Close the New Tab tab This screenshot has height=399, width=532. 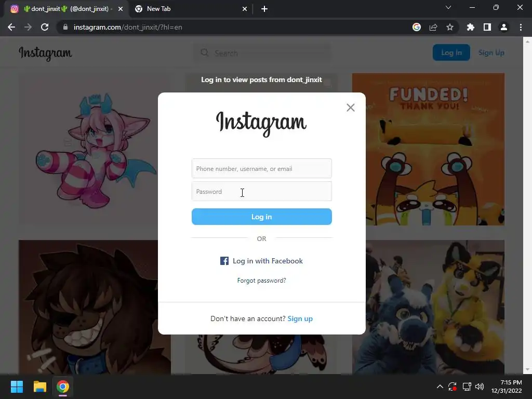click(x=245, y=9)
